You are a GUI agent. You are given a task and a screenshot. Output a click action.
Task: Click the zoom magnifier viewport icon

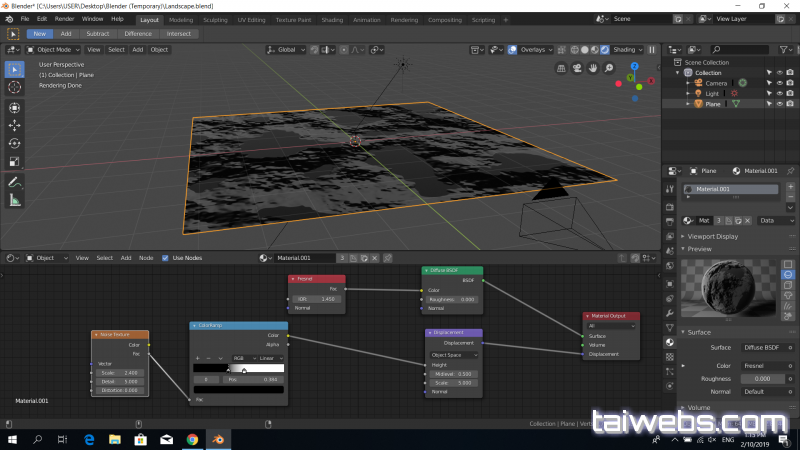click(x=609, y=68)
